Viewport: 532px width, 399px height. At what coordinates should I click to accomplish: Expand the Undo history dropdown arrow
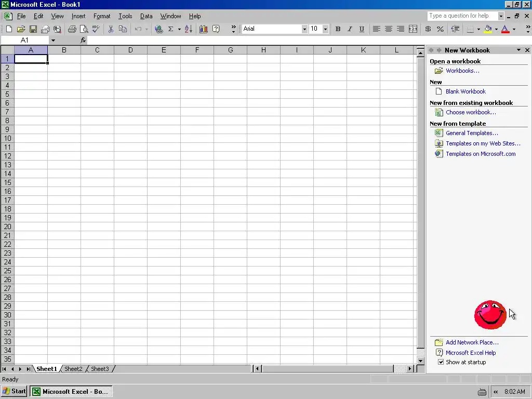point(147,29)
